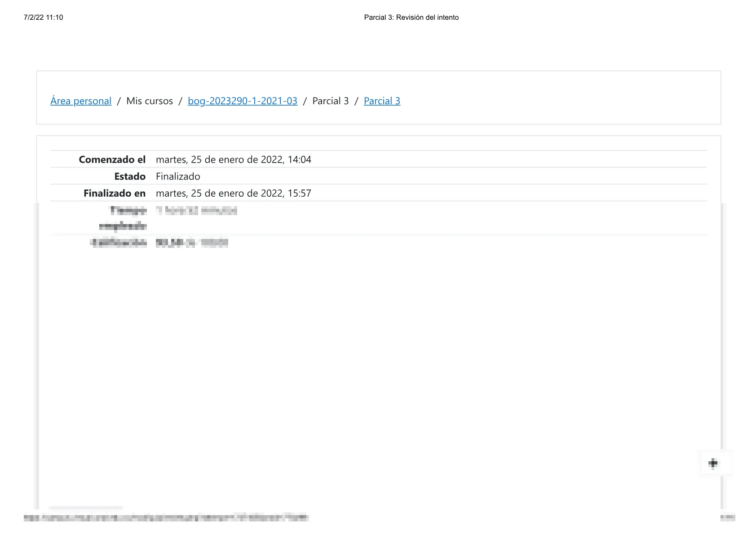Click the non-underlined Parcial 3 breadcrumb text
Viewport: 756px width, 534px height.
[330, 101]
